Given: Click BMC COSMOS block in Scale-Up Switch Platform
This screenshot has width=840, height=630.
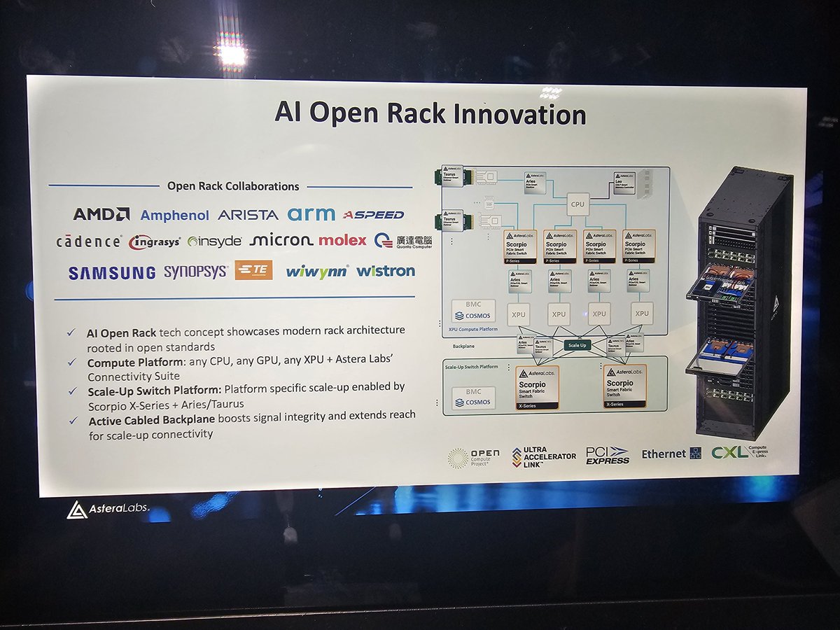Looking at the screenshot, I should (x=472, y=398).
